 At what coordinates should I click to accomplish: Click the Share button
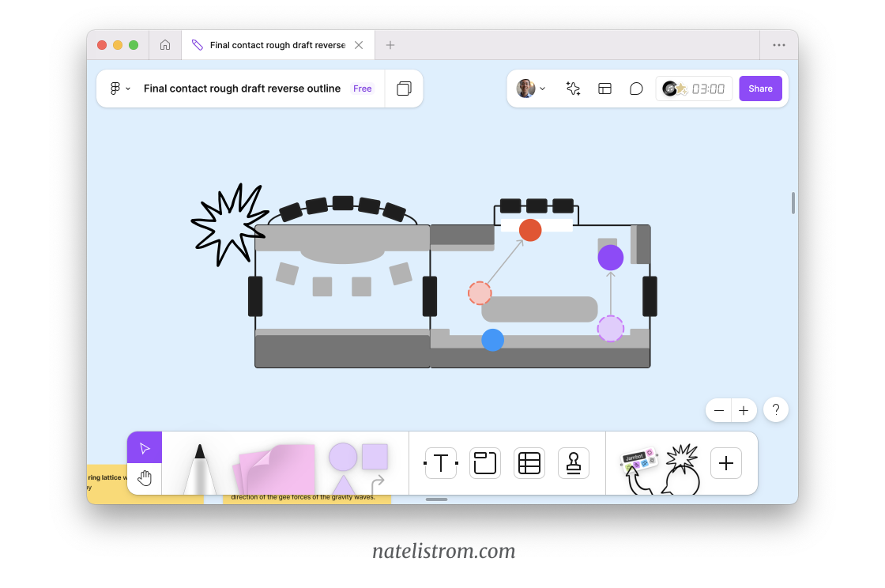coord(760,89)
